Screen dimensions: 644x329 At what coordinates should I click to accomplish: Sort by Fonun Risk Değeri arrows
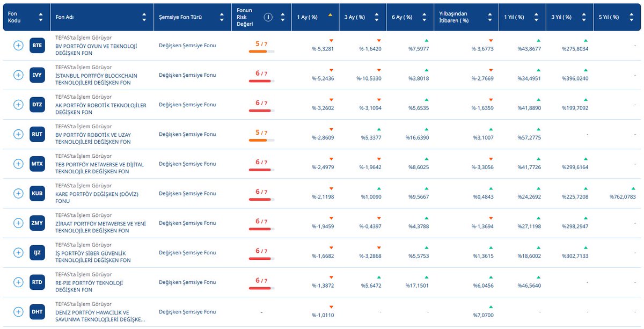(x=282, y=17)
